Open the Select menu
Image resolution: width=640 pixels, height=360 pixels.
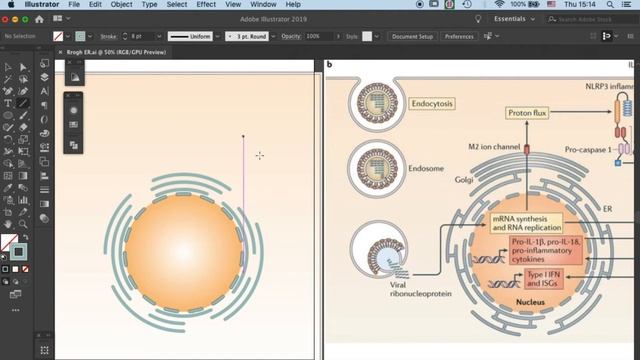point(177,4)
